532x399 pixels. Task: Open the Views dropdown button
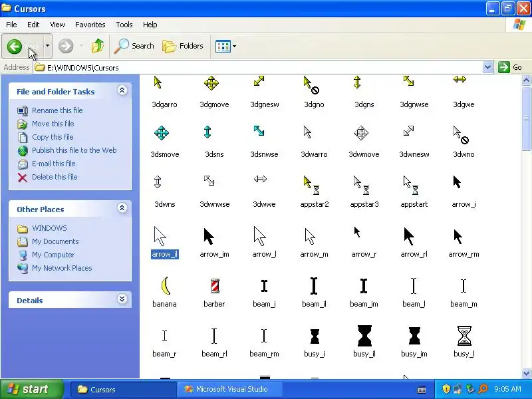(x=225, y=46)
